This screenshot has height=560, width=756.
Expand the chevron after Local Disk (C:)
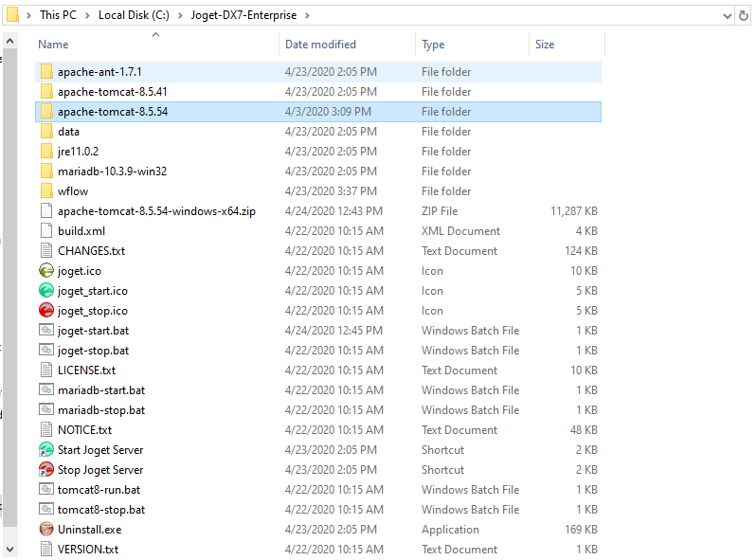click(x=181, y=15)
